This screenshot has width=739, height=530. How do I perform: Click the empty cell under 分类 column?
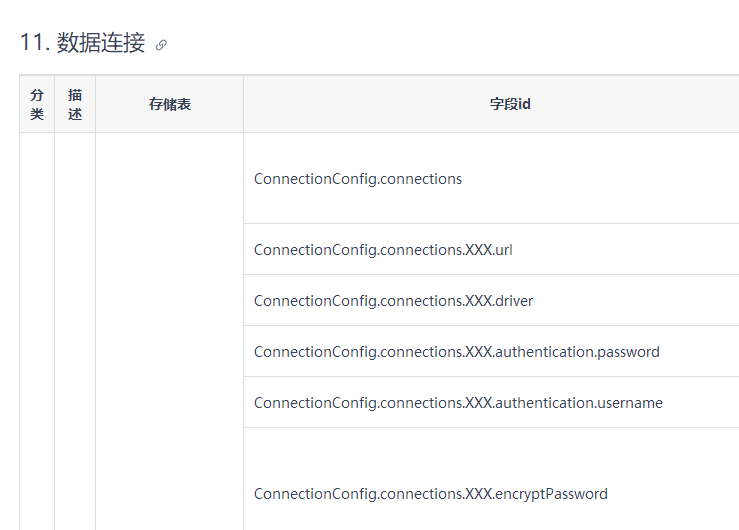point(37,330)
